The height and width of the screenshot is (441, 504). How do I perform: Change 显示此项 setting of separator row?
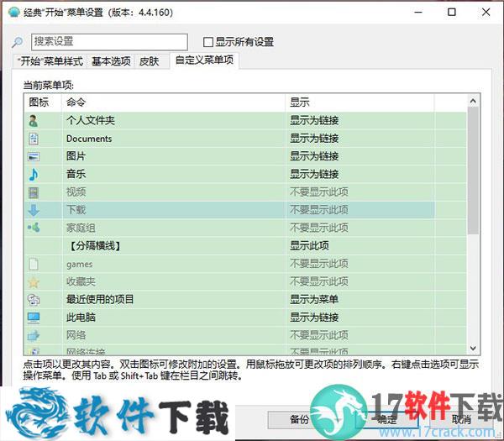(x=309, y=246)
